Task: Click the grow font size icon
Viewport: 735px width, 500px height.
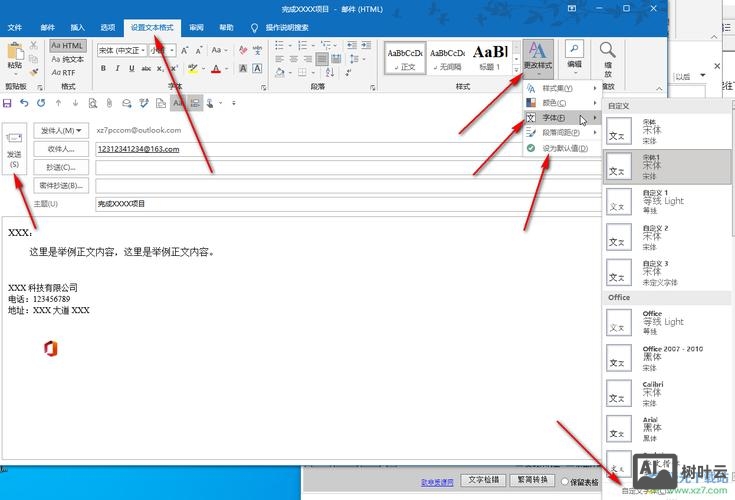Action: (x=185, y=50)
